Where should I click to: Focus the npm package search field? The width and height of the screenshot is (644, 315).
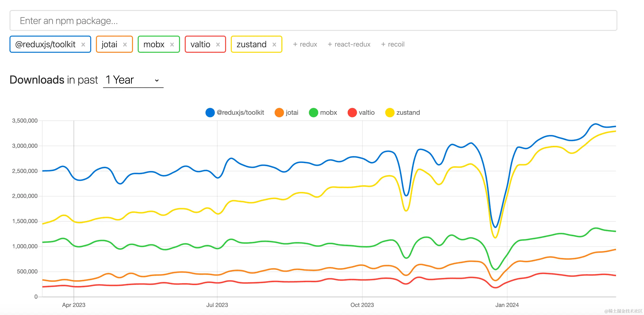[x=313, y=20]
